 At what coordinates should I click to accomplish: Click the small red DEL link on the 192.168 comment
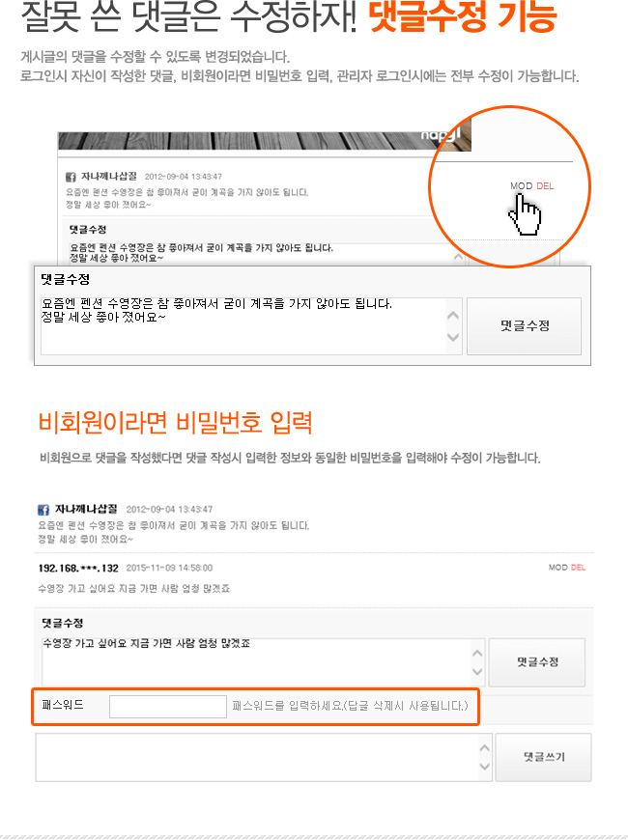578,568
